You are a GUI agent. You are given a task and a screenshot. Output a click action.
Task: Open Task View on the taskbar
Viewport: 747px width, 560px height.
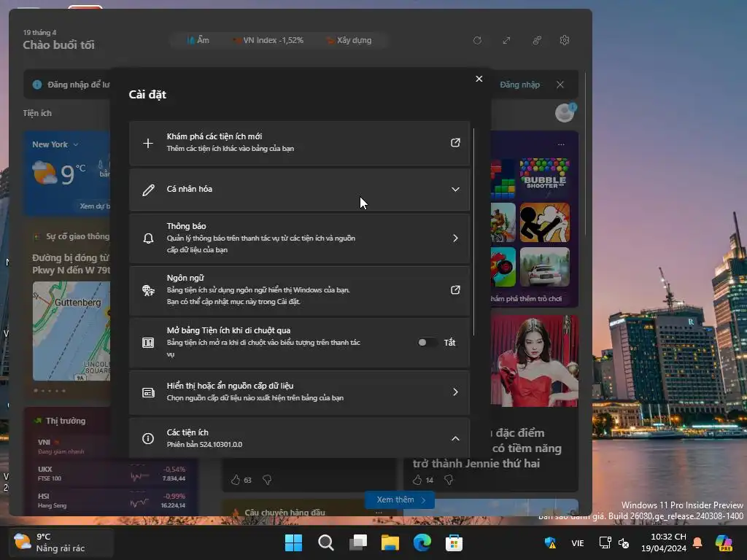click(357, 542)
